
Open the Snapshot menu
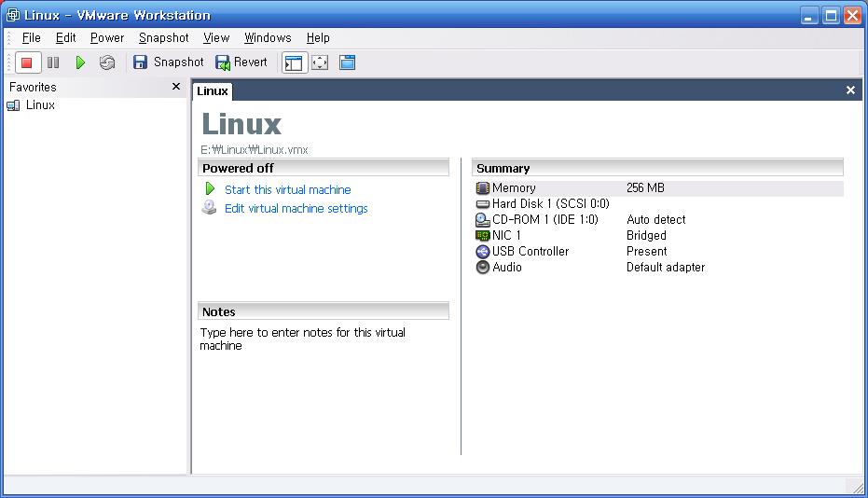click(x=163, y=37)
